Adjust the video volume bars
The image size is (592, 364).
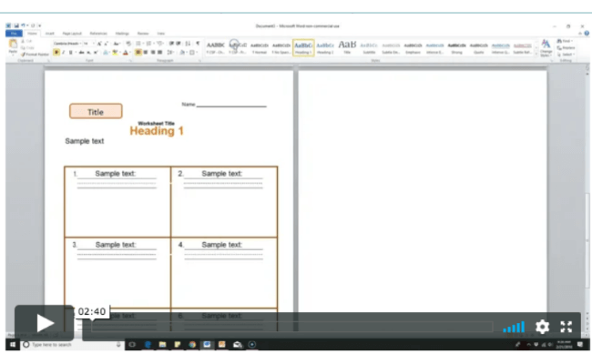514,327
